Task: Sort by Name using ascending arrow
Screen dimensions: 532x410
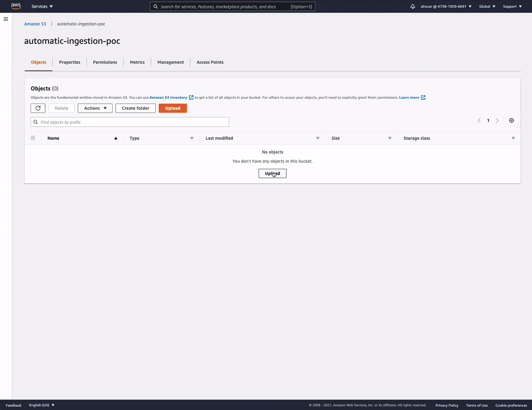Action: [116, 138]
